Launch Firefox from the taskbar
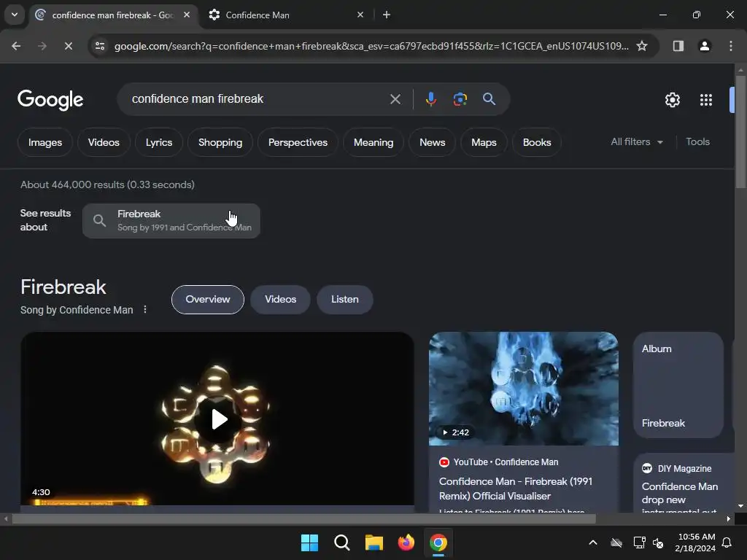Screen dimensions: 747x560 click(x=406, y=542)
